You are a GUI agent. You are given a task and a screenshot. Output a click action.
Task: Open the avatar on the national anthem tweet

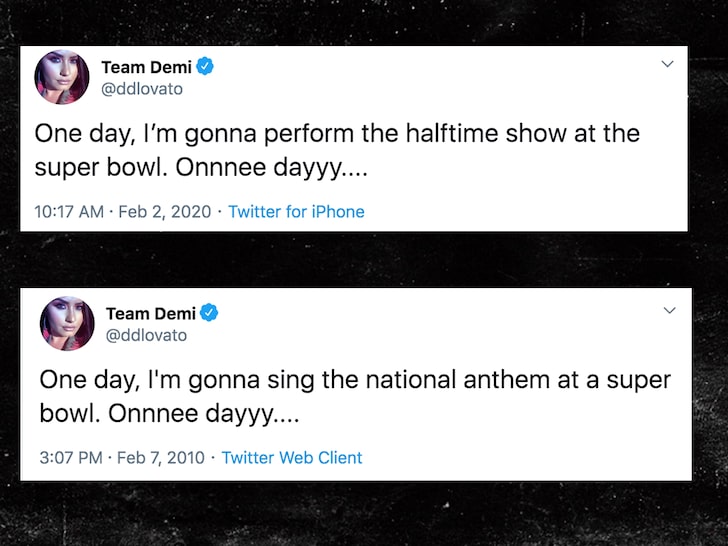click(x=67, y=323)
